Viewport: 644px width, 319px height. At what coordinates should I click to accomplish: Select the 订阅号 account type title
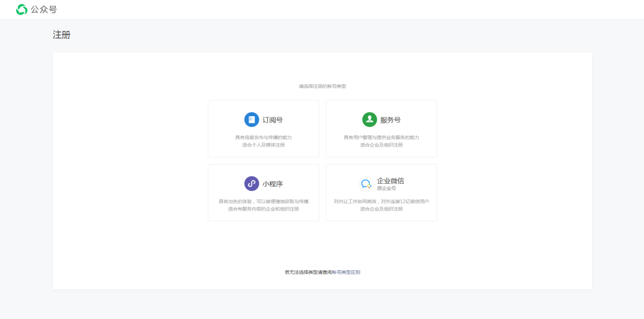273,120
